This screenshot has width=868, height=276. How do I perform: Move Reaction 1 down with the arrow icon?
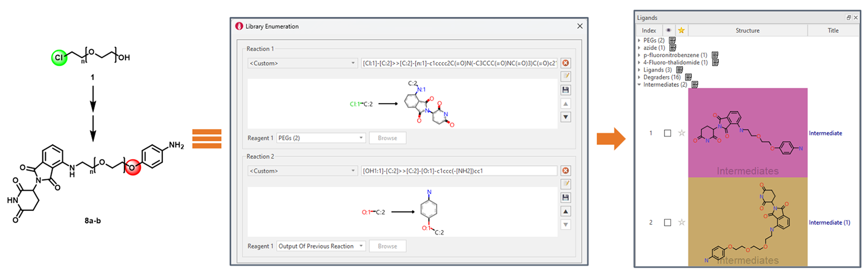565,117
